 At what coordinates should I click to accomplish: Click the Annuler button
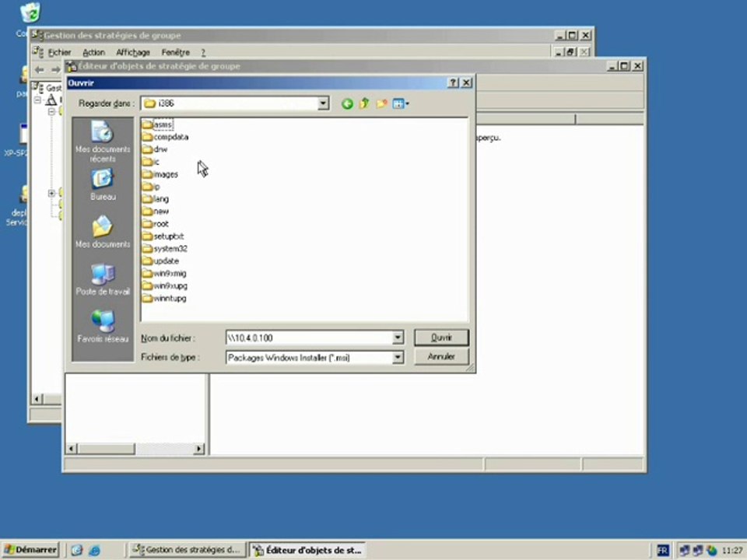coord(441,356)
